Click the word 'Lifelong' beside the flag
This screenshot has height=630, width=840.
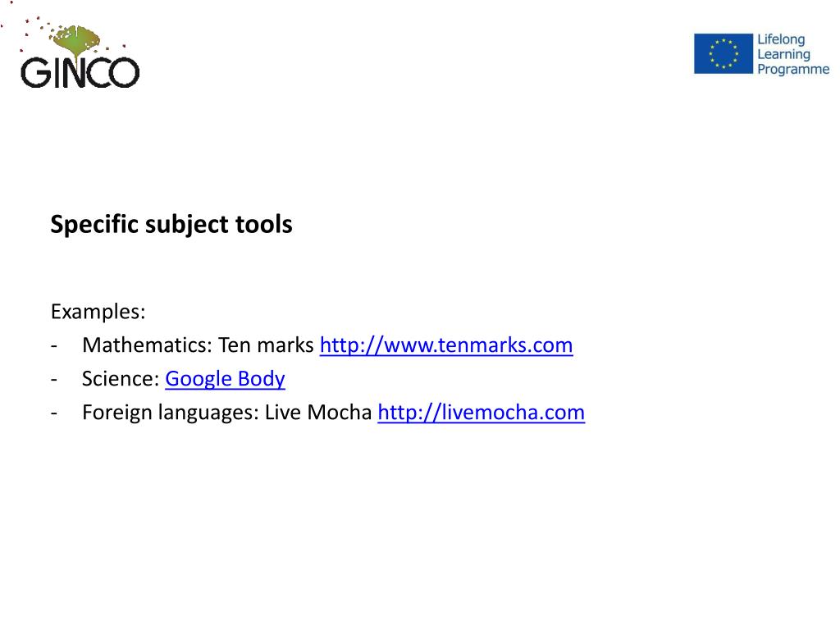pos(781,39)
